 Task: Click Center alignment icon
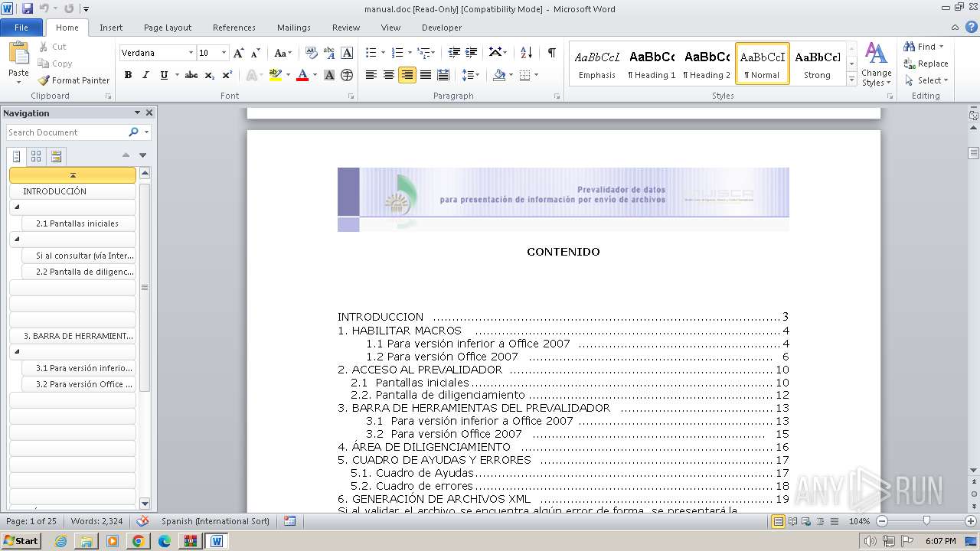389,75
